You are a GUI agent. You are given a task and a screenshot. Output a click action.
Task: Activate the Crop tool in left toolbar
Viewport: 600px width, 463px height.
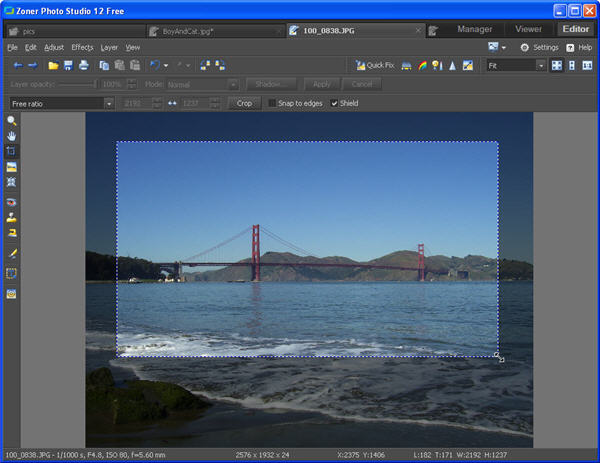pyautogui.click(x=12, y=150)
